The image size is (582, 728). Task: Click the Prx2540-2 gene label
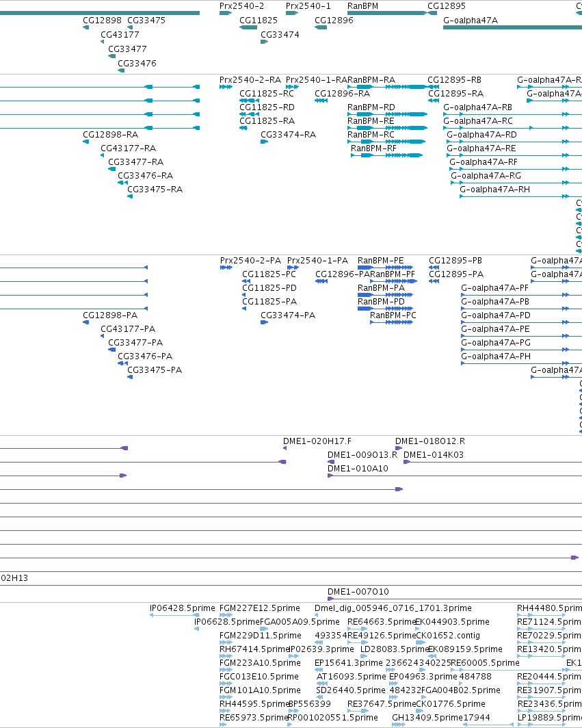241,6
